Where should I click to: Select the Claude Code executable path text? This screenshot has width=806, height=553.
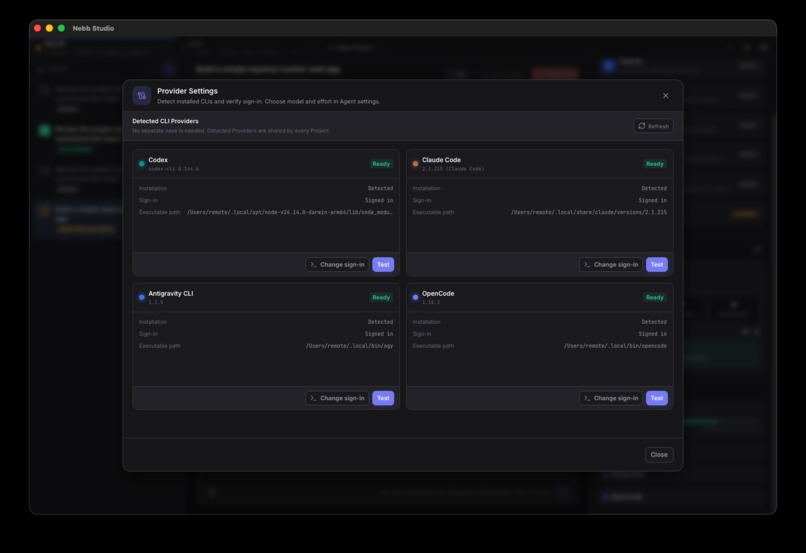pos(589,212)
